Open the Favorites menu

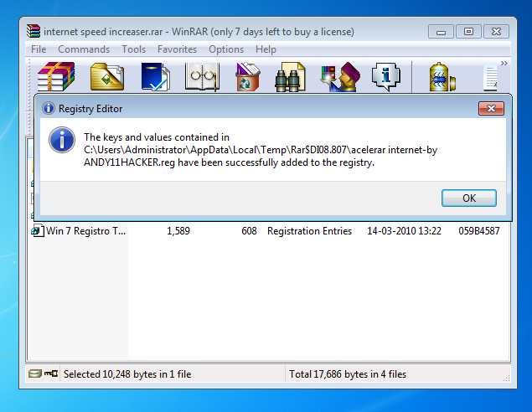pos(177,49)
